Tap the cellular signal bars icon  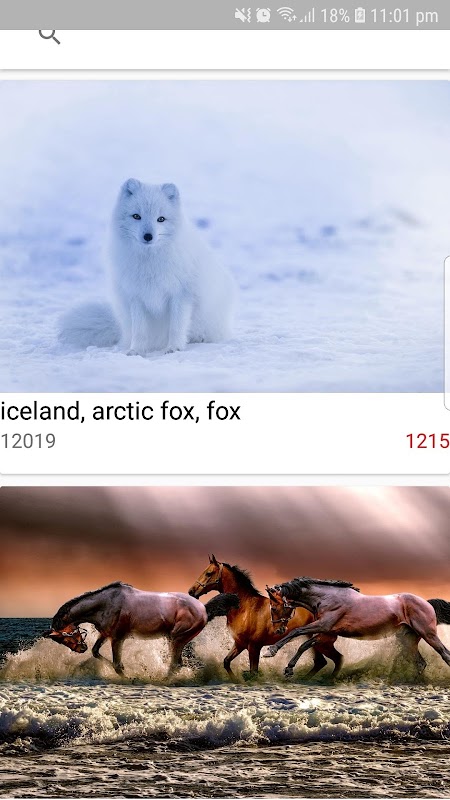[x=307, y=15]
